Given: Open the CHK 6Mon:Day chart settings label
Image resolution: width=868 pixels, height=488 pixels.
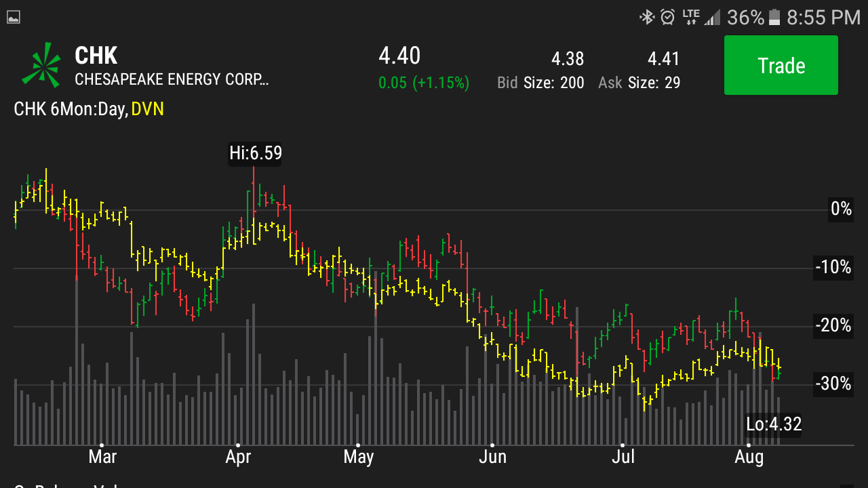Looking at the screenshot, I should tap(71, 109).
